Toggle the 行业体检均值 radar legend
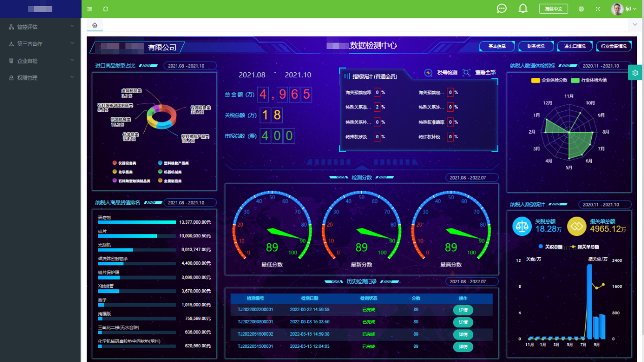The height and width of the screenshot is (362, 644). click(589, 80)
